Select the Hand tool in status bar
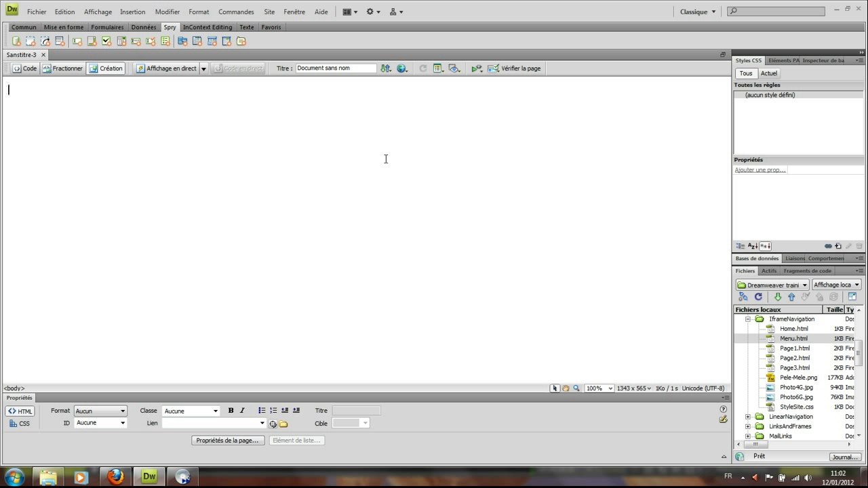 pos(566,388)
